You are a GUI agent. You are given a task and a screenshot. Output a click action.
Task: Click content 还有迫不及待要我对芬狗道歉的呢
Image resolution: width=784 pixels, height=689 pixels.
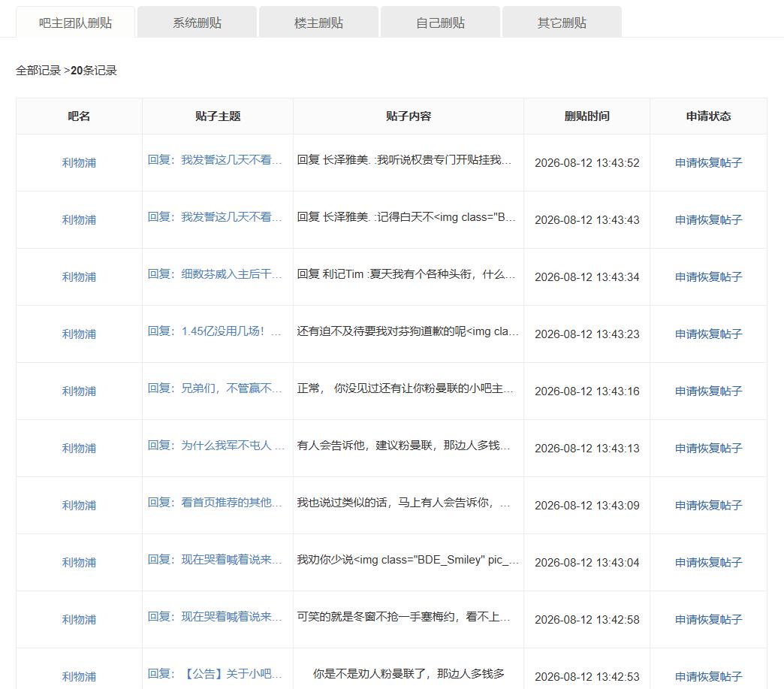[x=408, y=331]
